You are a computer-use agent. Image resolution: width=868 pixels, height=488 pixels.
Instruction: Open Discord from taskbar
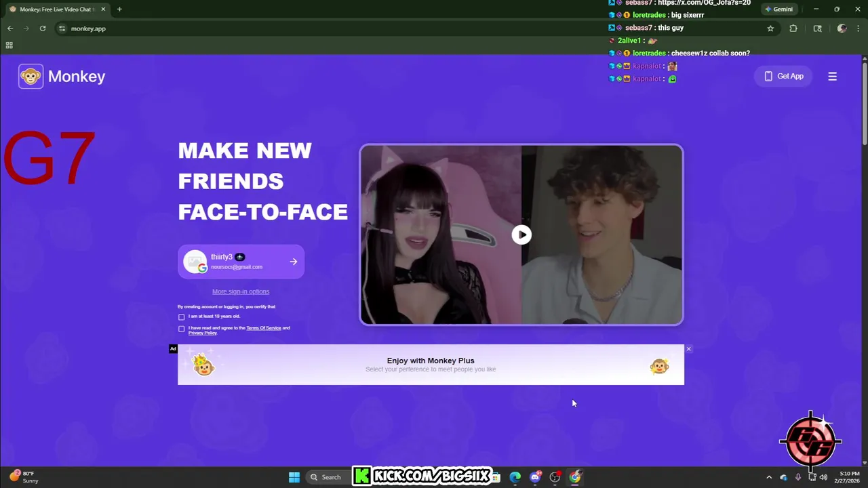(x=536, y=477)
